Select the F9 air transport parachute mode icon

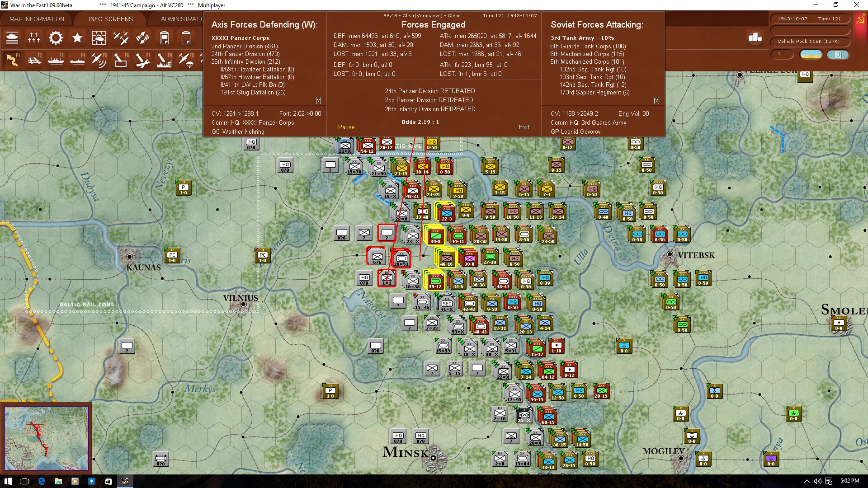186,60
